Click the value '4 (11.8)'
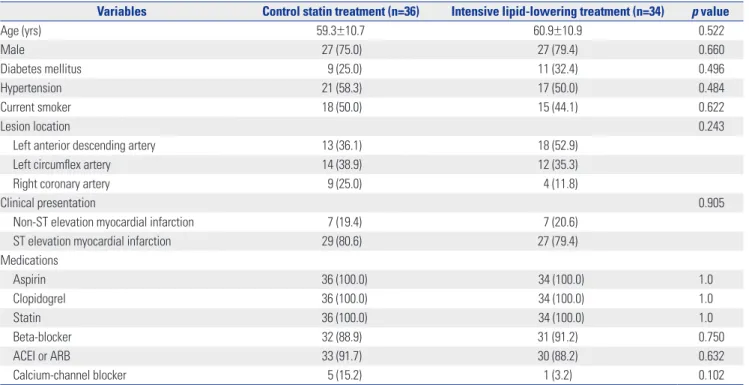 (560, 184)
